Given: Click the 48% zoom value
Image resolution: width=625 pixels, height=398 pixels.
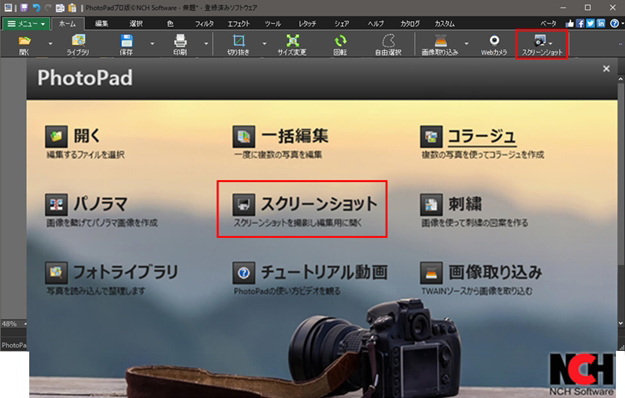Looking at the screenshot, I should pos(9,324).
